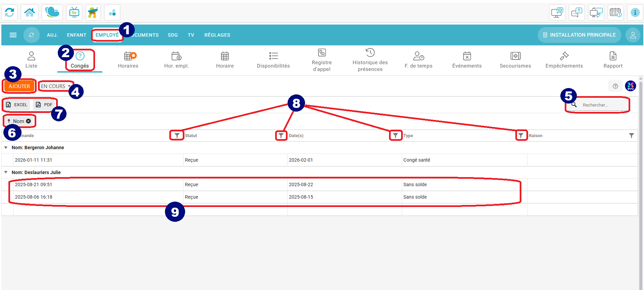Image resolution: width=644 pixels, height=290 pixels.
Task: Click the blue refresh arrows icon
Action: click(x=10, y=13)
